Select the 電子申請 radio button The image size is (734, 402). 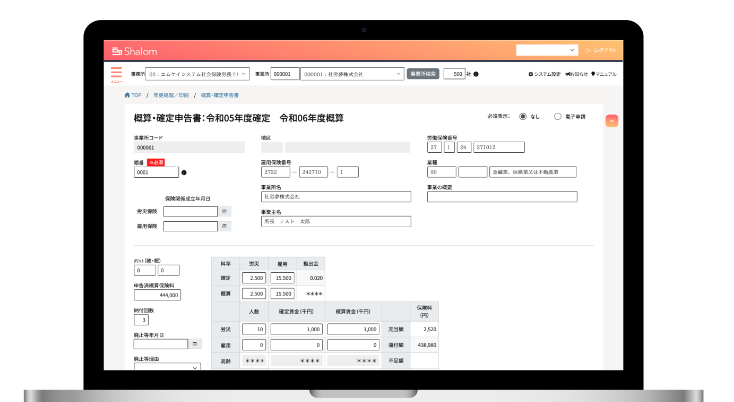(x=558, y=117)
